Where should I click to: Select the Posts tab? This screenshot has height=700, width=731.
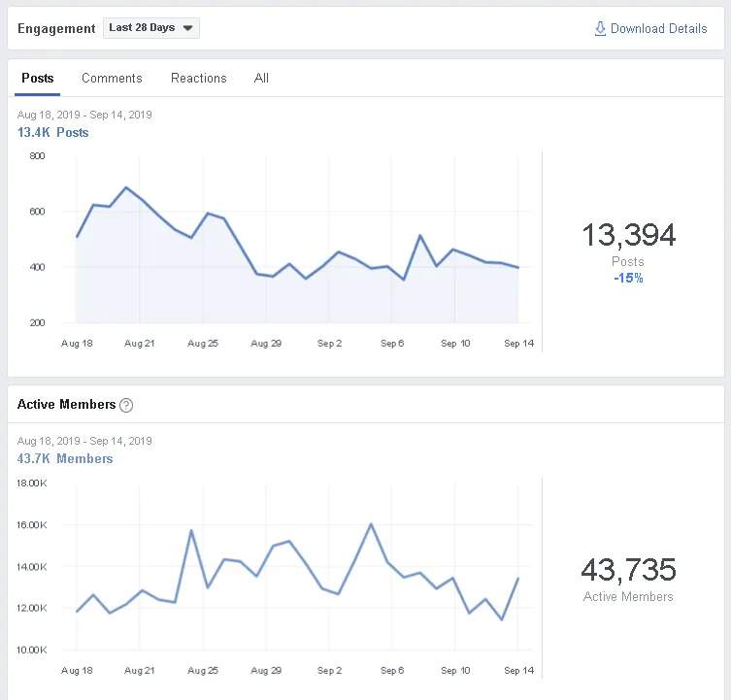[38, 78]
